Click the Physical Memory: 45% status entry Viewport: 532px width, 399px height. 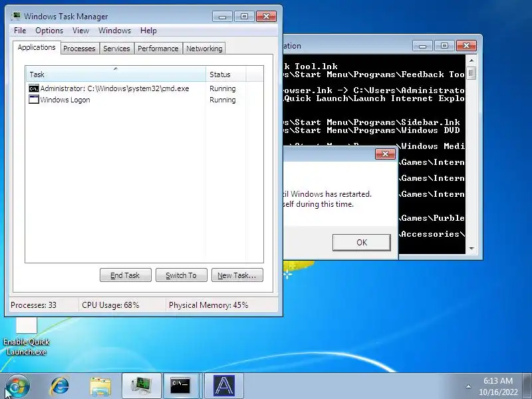click(209, 305)
